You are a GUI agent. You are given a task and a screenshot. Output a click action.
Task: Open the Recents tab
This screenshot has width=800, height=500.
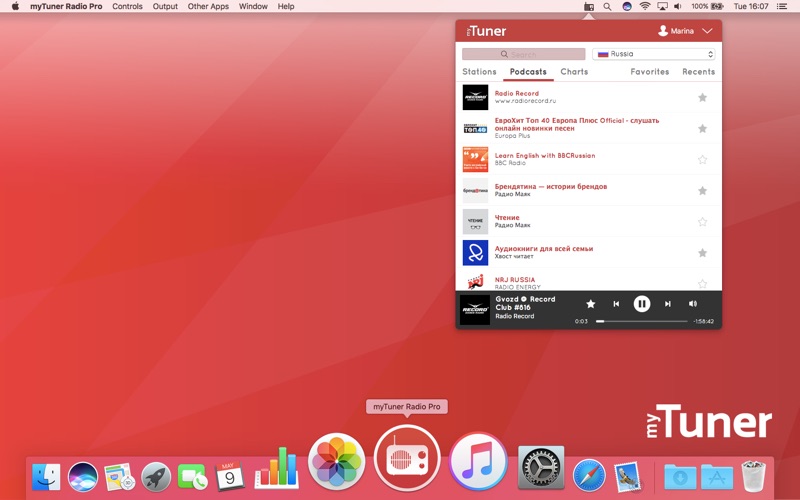(x=698, y=71)
